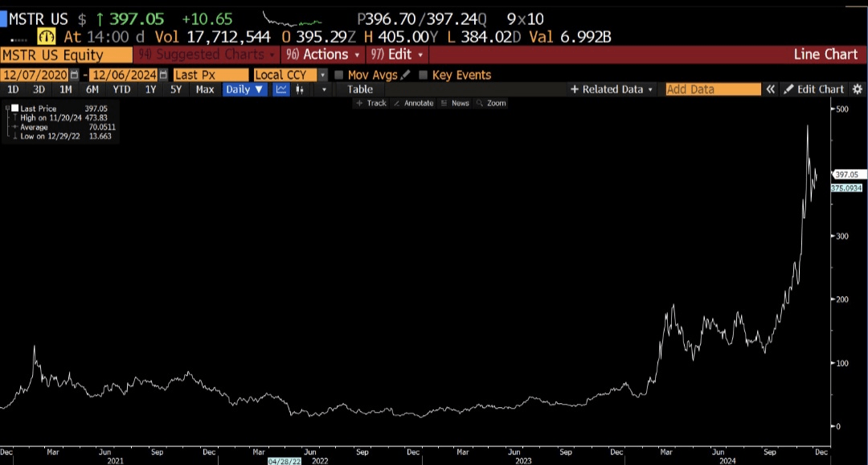Click the 375.0934 cyan axis label
Image resolution: width=868 pixels, height=465 pixels.
(x=846, y=188)
